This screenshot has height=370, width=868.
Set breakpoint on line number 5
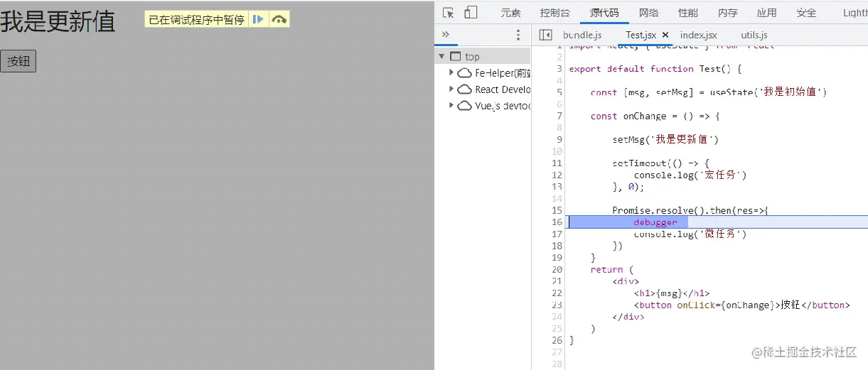coord(559,92)
